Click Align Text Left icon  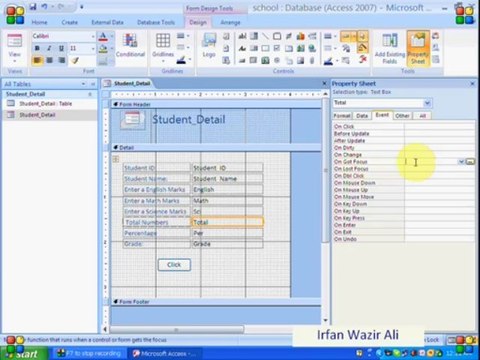point(37,60)
